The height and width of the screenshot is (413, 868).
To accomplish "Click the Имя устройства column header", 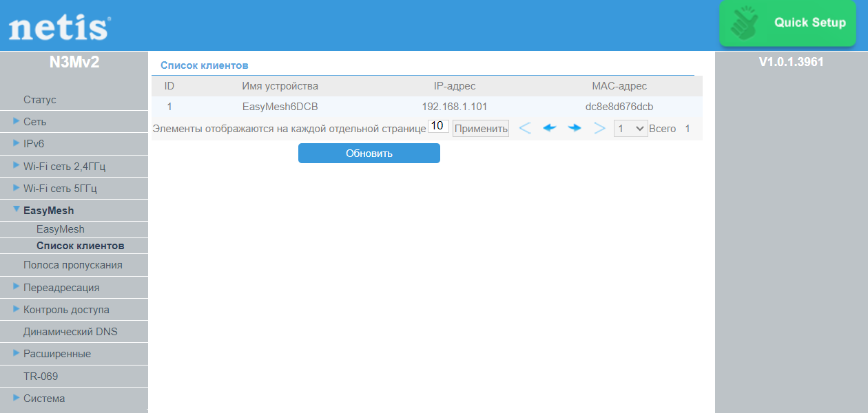I will click(280, 86).
